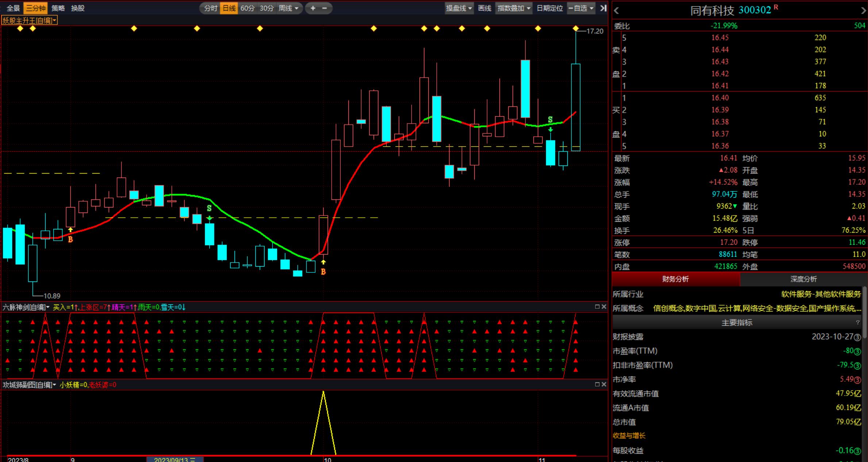Switch chart period to 分时

coord(211,8)
